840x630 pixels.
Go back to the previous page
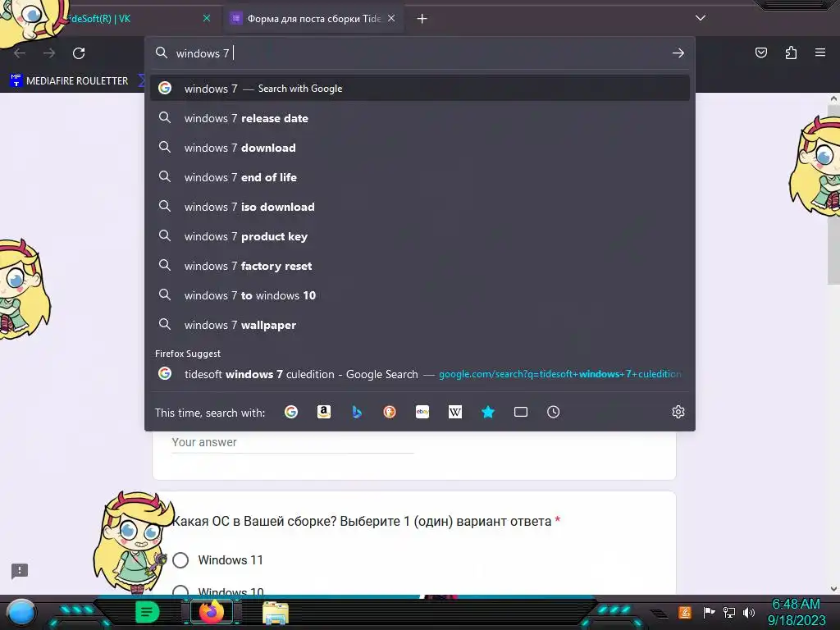20,53
